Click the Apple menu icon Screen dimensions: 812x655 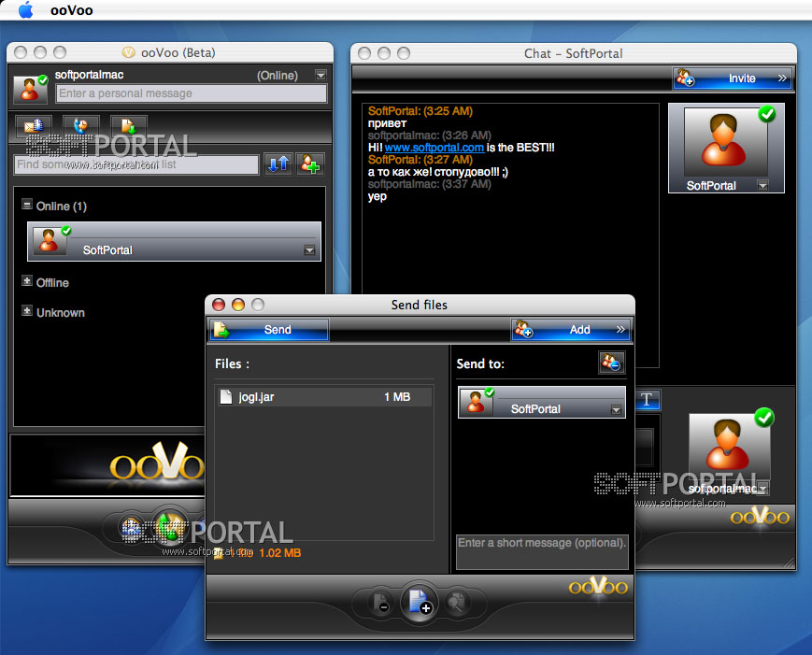(25, 10)
